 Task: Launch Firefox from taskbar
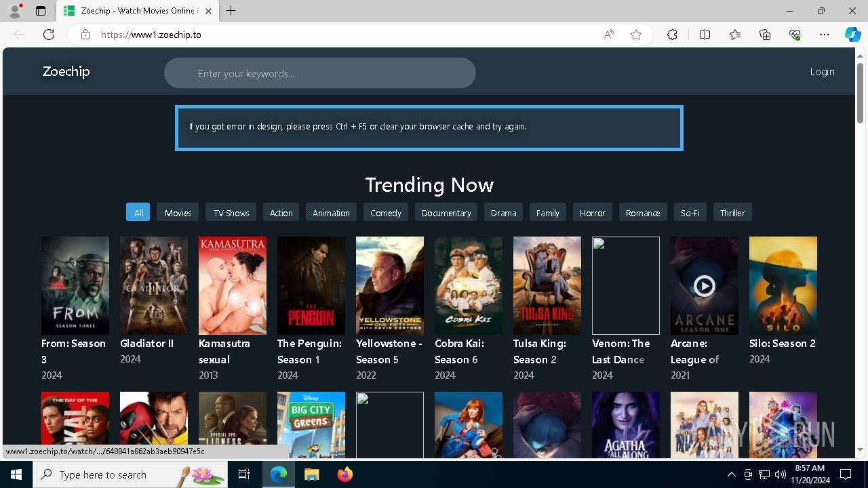344,474
